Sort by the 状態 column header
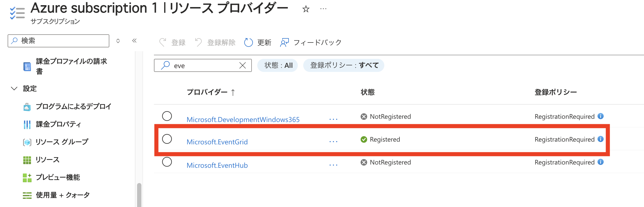The image size is (644, 207). tap(368, 92)
